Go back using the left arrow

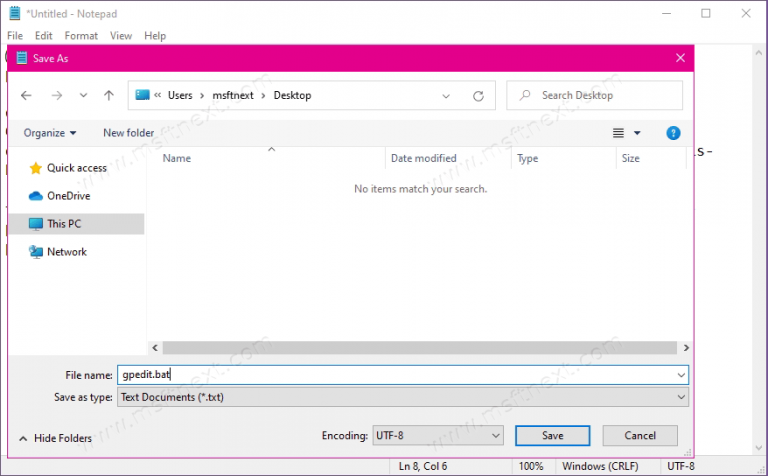26,95
